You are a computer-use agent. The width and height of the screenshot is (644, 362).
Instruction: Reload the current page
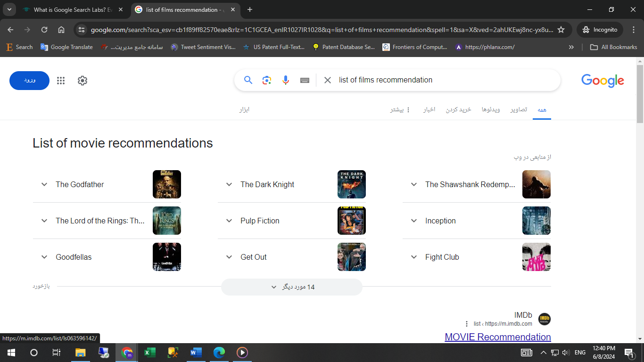[x=44, y=30]
